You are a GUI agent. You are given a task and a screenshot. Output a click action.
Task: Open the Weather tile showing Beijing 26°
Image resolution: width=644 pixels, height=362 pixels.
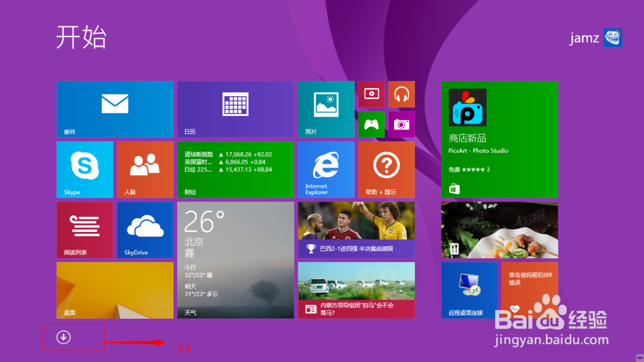point(235,260)
